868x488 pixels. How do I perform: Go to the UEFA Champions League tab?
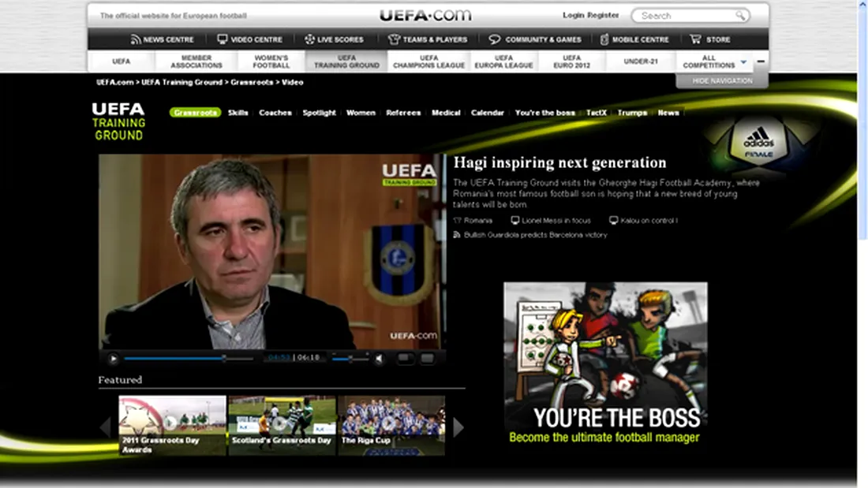click(429, 61)
